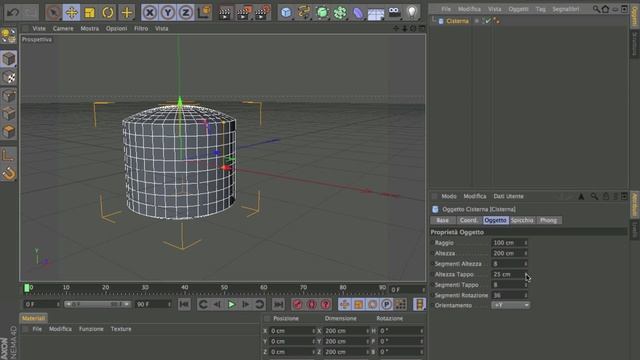This screenshot has height=360, width=640.
Task: Toggle Z axis lock
Action: [186, 12]
